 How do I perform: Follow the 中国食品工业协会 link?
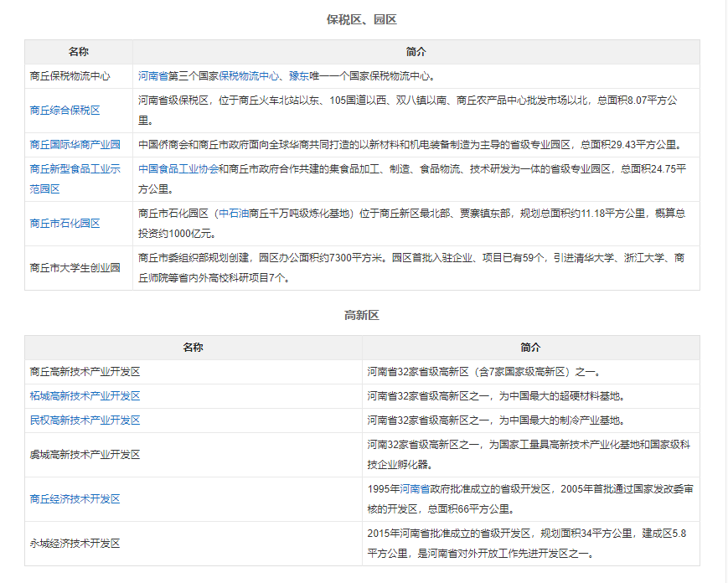(178, 168)
